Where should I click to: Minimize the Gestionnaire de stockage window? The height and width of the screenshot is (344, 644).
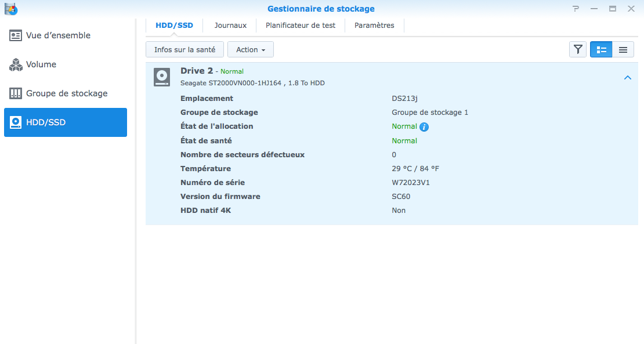click(x=594, y=9)
